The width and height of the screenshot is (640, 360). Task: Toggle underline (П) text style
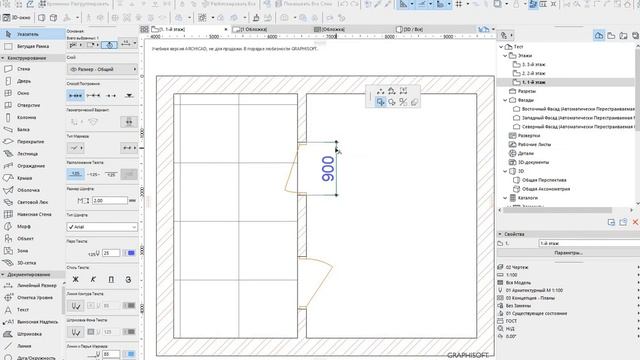point(111,280)
